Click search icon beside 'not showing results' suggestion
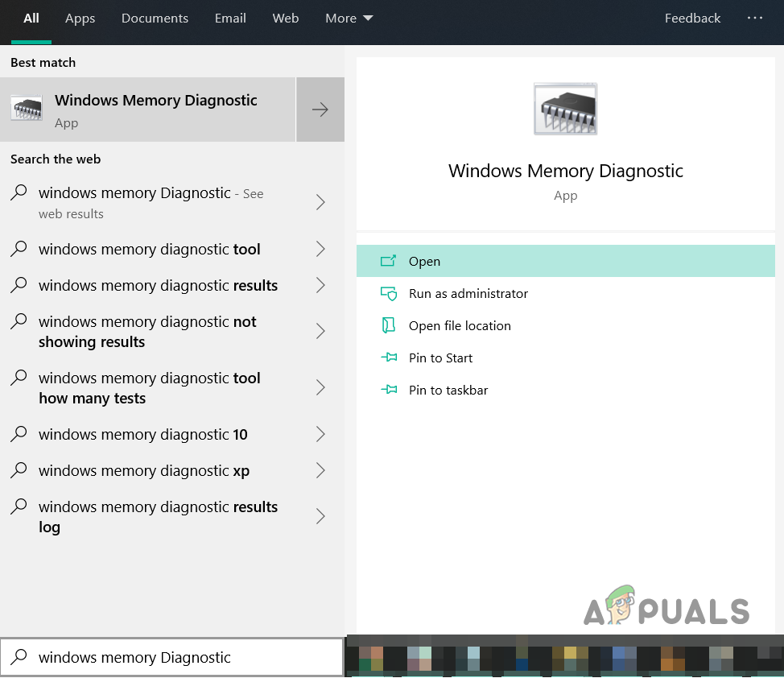Viewport: 784px width, 678px height. click(x=19, y=321)
